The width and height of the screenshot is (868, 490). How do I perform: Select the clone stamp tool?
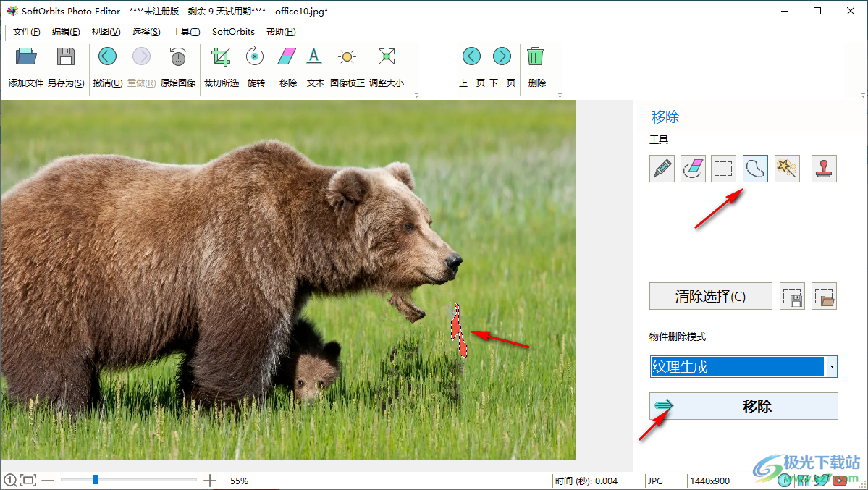click(824, 168)
